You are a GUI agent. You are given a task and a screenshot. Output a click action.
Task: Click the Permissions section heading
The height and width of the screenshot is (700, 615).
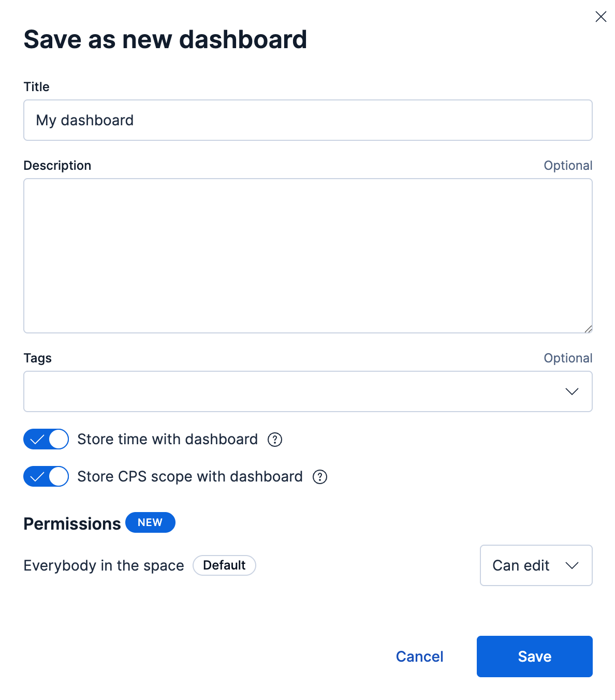[x=72, y=524]
